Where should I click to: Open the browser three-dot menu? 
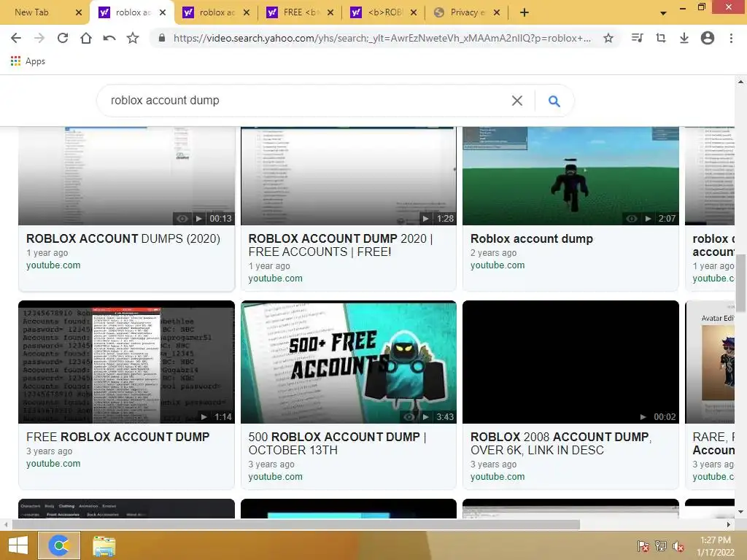click(x=731, y=38)
